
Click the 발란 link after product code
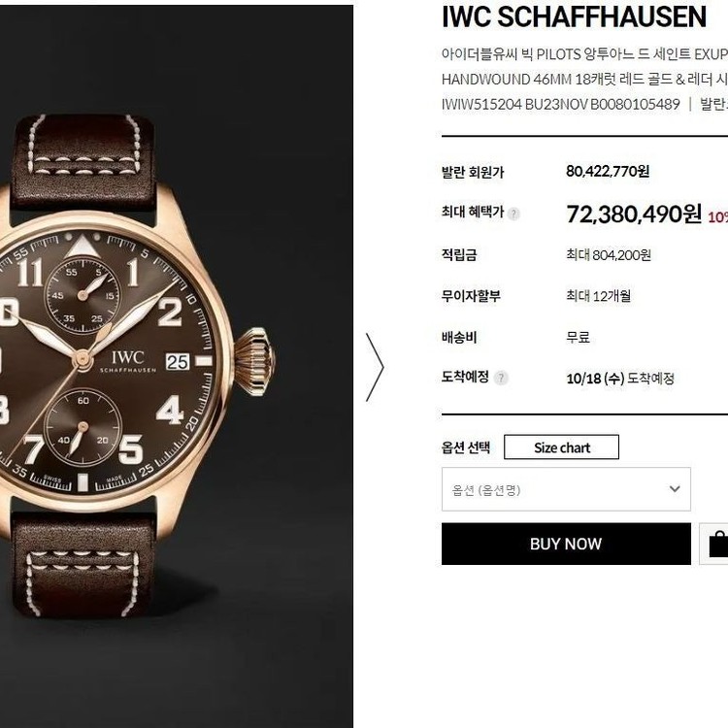(x=714, y=104)
